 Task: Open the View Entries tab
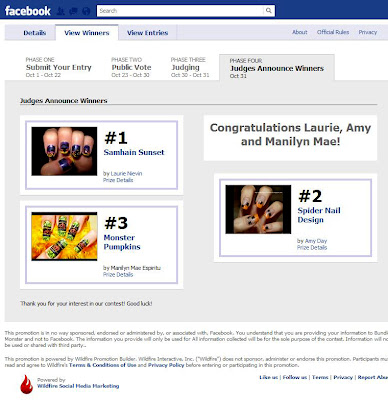pos(147,33)
